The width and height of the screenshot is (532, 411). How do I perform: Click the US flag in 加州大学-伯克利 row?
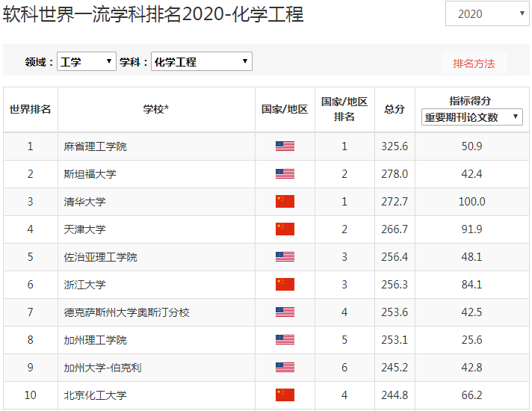tap(285, 367)
